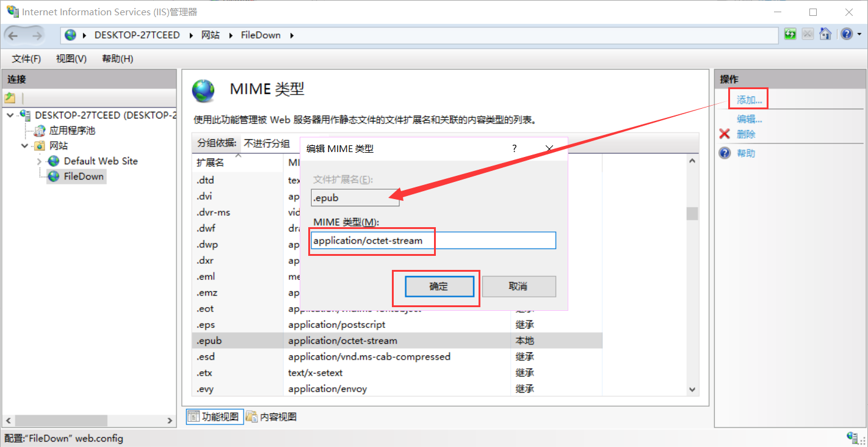Click the MIME list vertical scrollbar thumb
The image size is (868, 447).
click(692, 214)
